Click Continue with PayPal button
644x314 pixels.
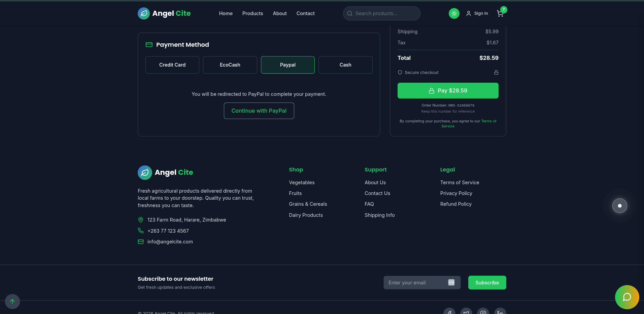click(259, 111)
